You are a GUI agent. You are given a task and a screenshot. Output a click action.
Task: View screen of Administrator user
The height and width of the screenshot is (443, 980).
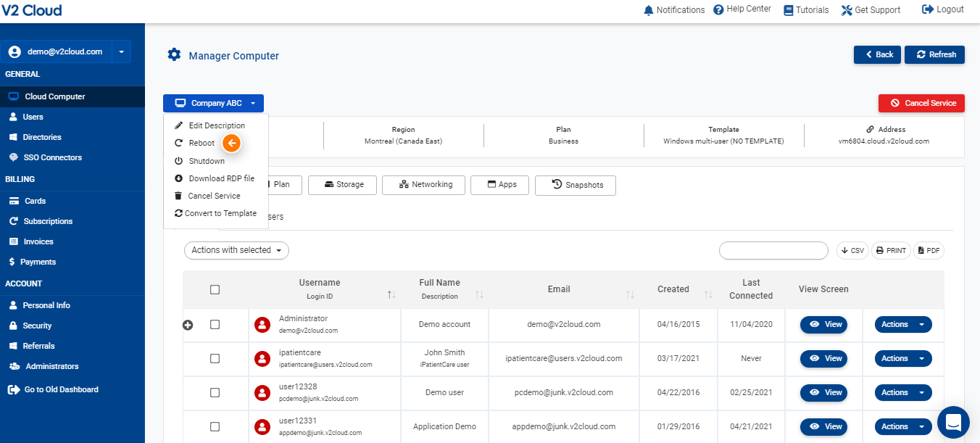823,324
